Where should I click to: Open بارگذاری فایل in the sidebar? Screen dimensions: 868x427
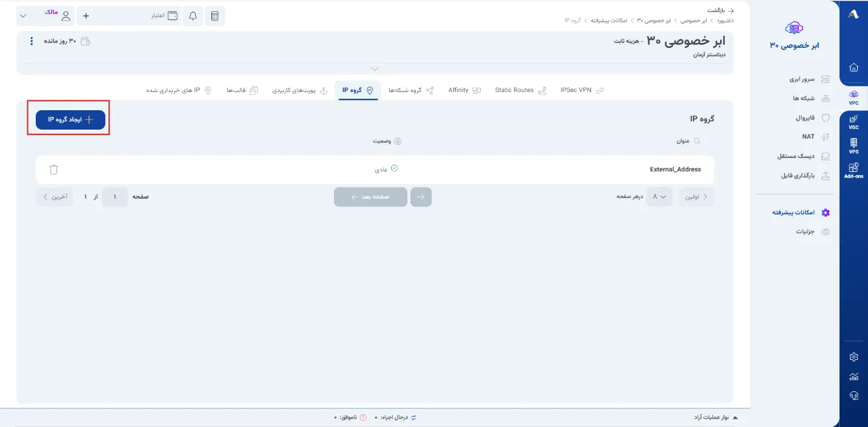[x=805, y=176]
